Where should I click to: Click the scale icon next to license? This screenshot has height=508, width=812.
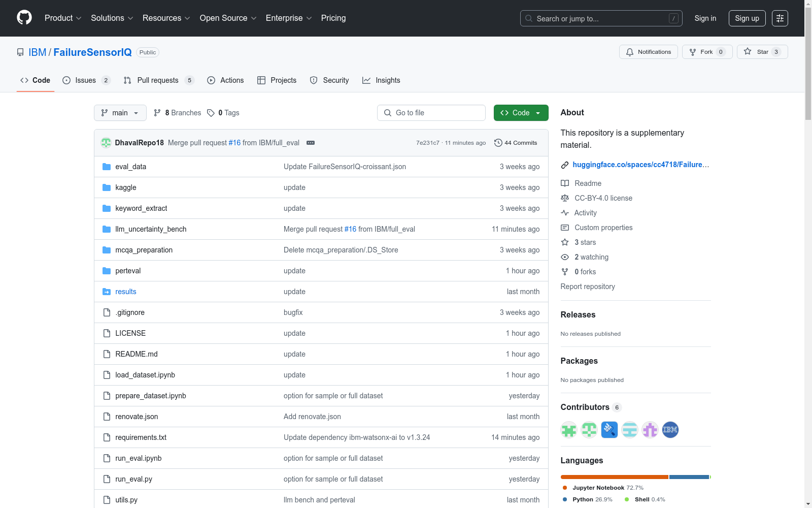tap(565, 198)
